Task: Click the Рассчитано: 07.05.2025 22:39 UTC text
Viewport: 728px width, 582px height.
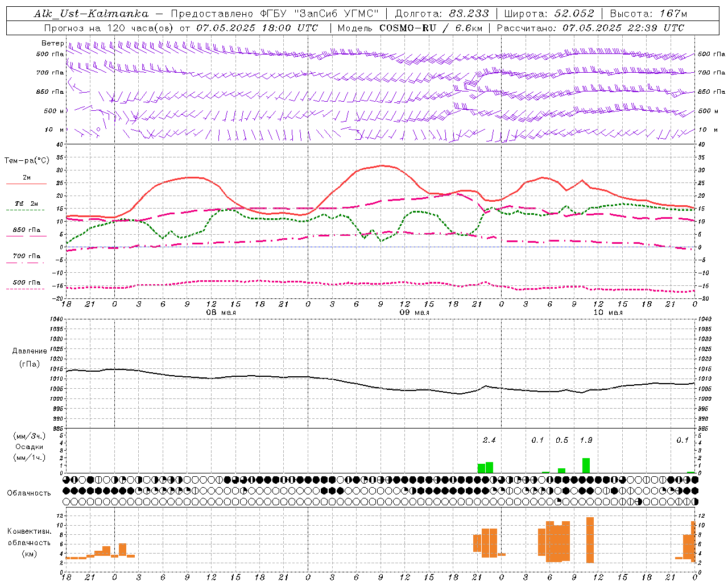Action: click(590, 28)
